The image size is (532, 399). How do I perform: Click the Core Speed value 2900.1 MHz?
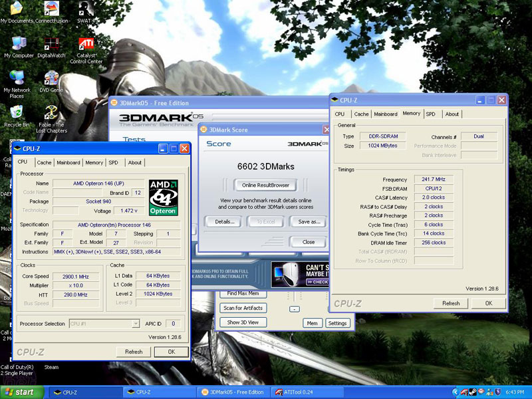coord(75,277)
